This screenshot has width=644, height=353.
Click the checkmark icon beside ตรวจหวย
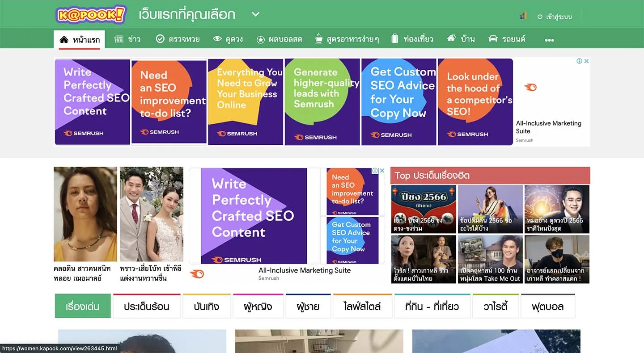point(160,39)
